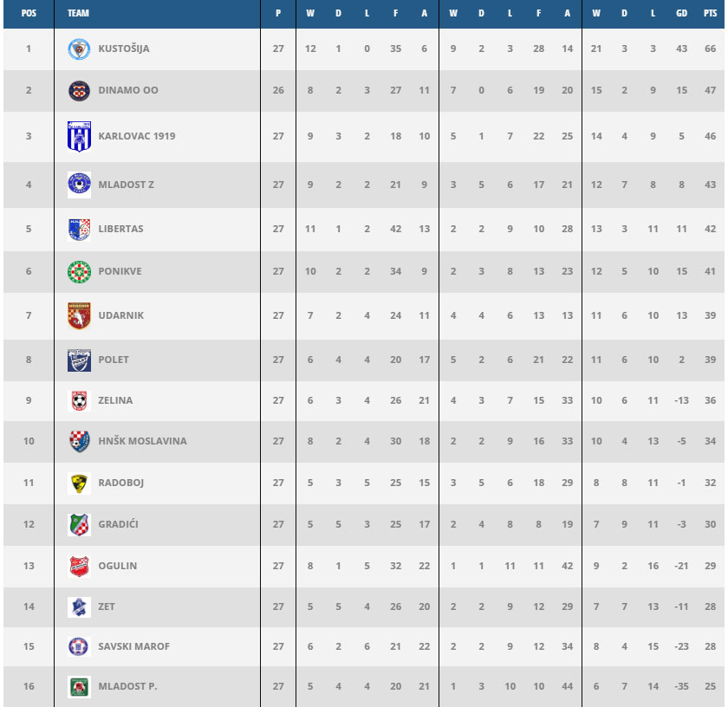Click the Karlovac 1919 striped crest
Image resolution: width=728 pixels, height=707 pixels.
click(79, 137)
